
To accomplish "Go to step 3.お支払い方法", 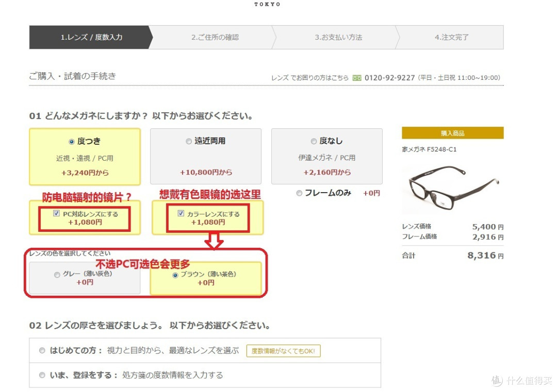I will pos(338,37).
